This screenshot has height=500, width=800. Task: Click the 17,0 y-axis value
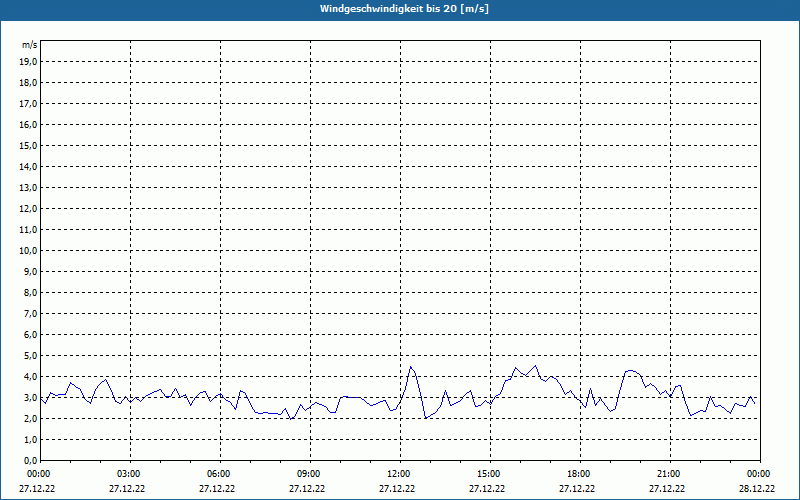pyautogui.click(x=29, y=103)
